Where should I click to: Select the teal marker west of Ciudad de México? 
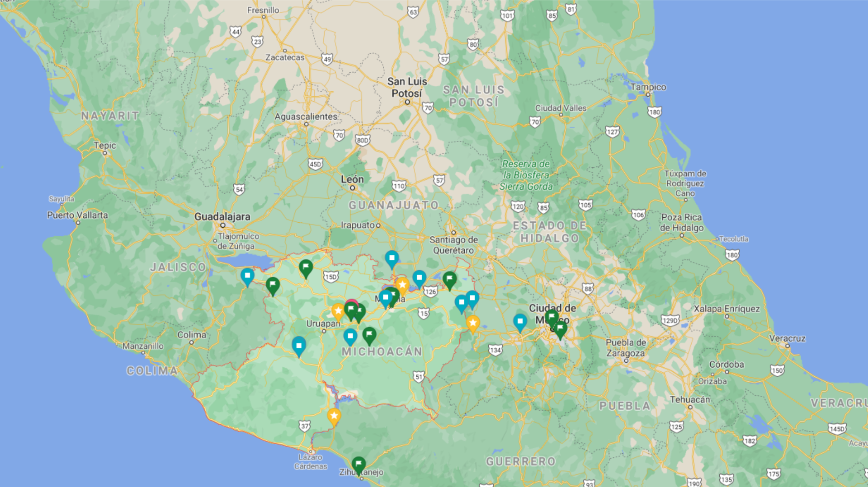520,322
